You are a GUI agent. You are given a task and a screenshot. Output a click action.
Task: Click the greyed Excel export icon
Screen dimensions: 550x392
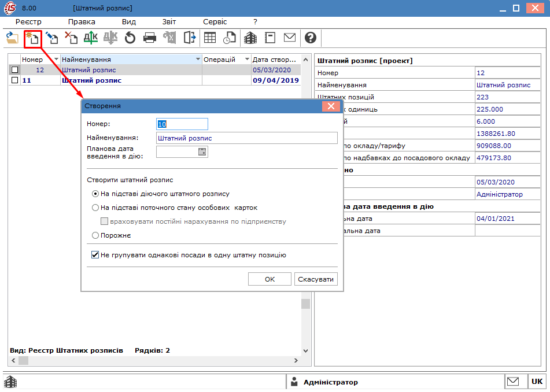pos(170,38)
